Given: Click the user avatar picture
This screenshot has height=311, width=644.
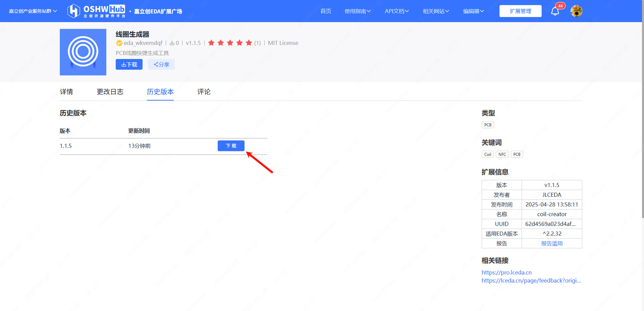Looking at the screenshot, I should 576,11.
